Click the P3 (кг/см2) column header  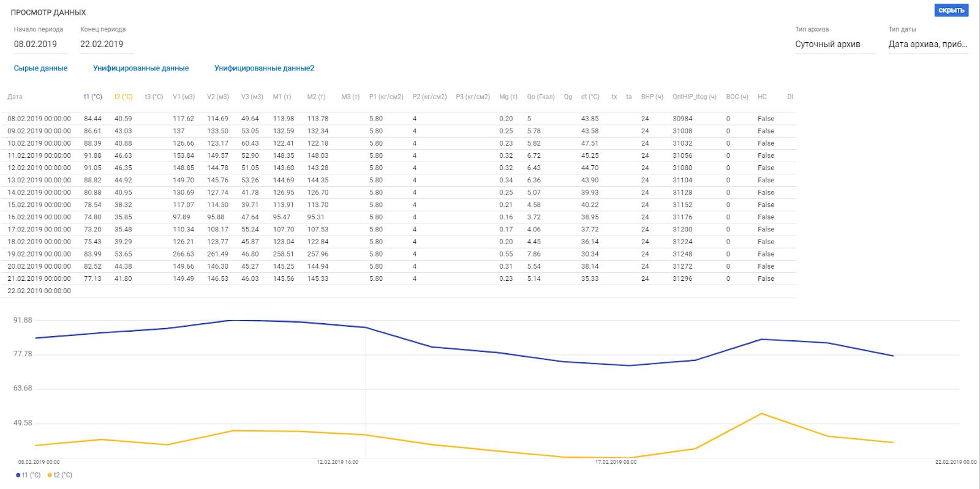click(473, 97)
